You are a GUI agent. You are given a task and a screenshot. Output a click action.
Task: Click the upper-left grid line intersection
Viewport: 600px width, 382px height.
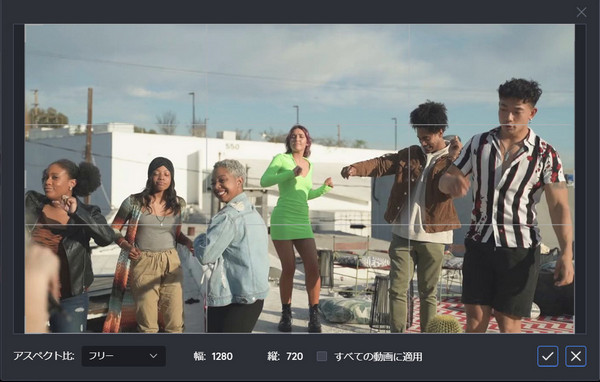[x=206, y=125]
